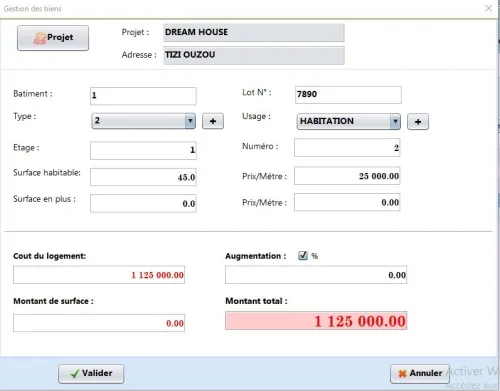Select the Etage input field

point(143,150)
